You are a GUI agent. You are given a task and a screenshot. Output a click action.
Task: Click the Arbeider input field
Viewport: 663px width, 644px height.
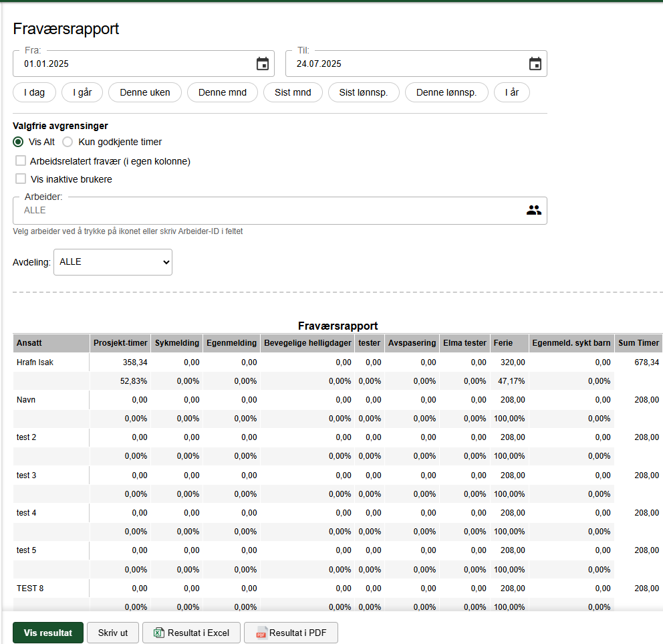point(280,210)
